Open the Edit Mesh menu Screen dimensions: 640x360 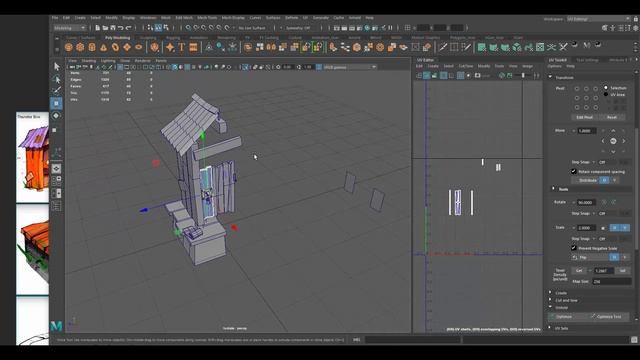(x=184, y=18)
